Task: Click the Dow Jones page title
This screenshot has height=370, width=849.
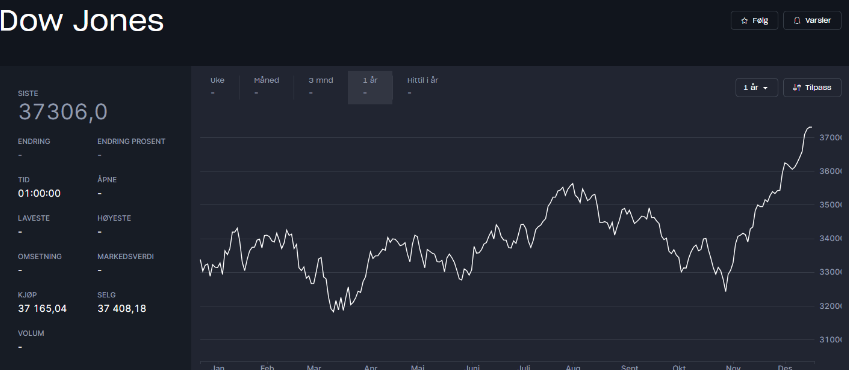Action: click(82, 21)
